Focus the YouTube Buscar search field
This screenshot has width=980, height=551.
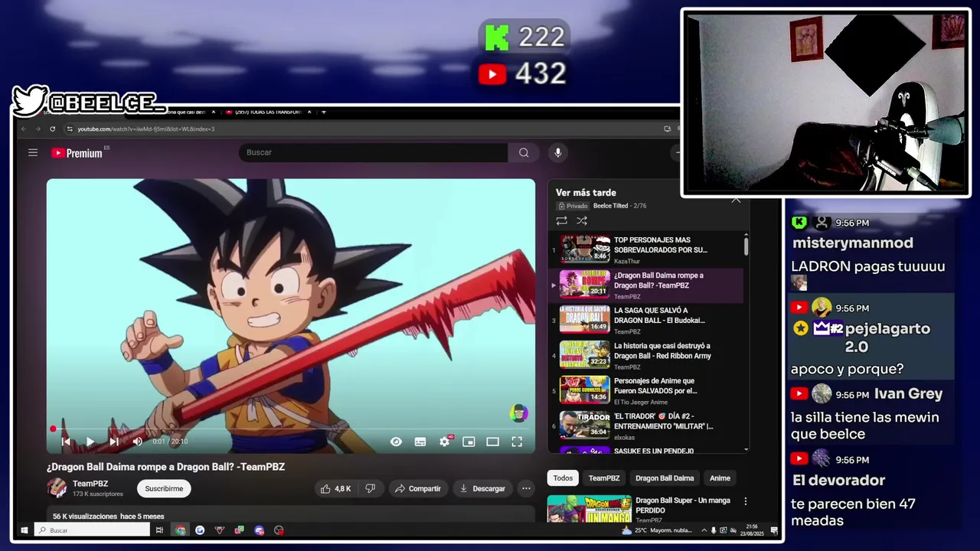[373, 152]
